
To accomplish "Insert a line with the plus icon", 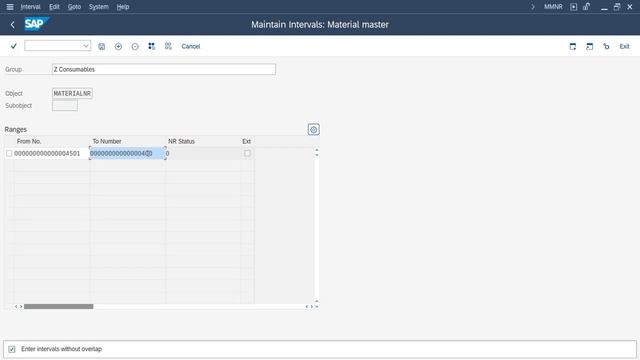I will tap(118, 47).
